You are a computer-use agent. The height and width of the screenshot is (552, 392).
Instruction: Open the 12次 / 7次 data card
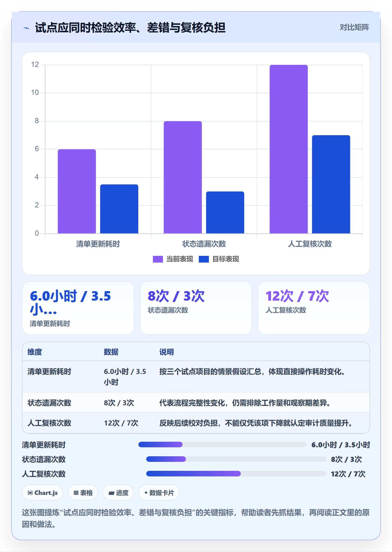click(314, 308)
